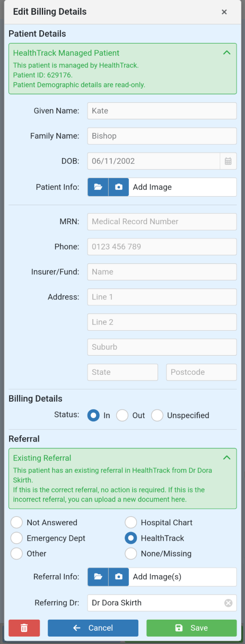Click the Insurer/Fund name field

tap(162, 272)
